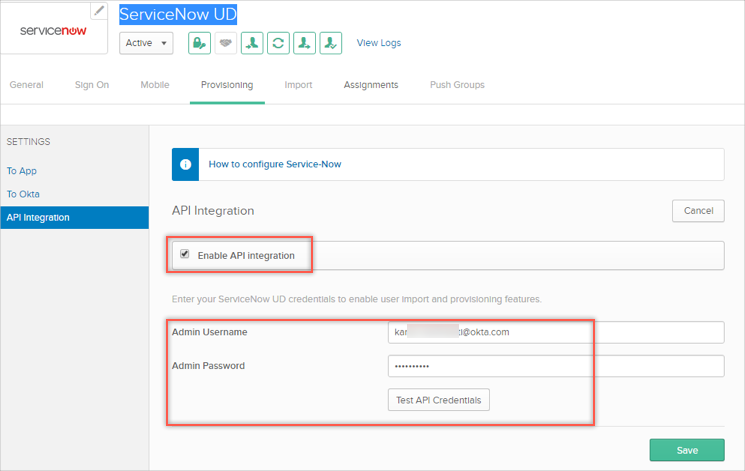Uncheck Enable API integration checkbox

tap(185, 255)
